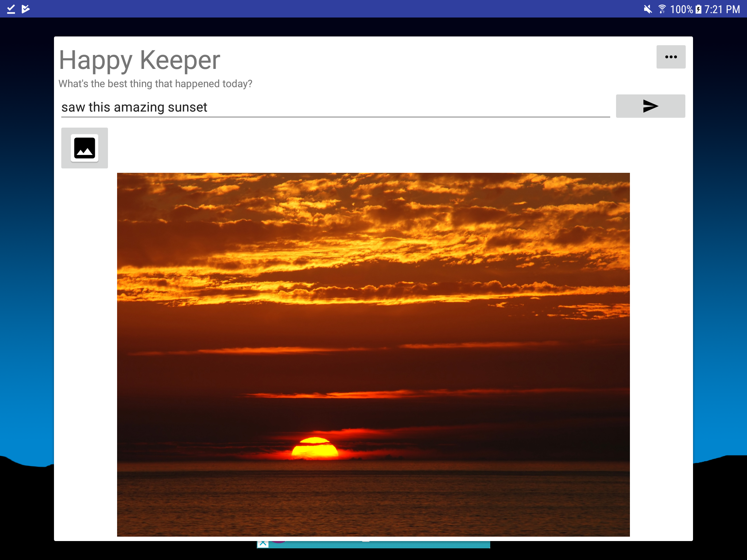This screenshot has width=747, height=560.
Task: Open the gallery image picker icon
Action: coord(84,148)
